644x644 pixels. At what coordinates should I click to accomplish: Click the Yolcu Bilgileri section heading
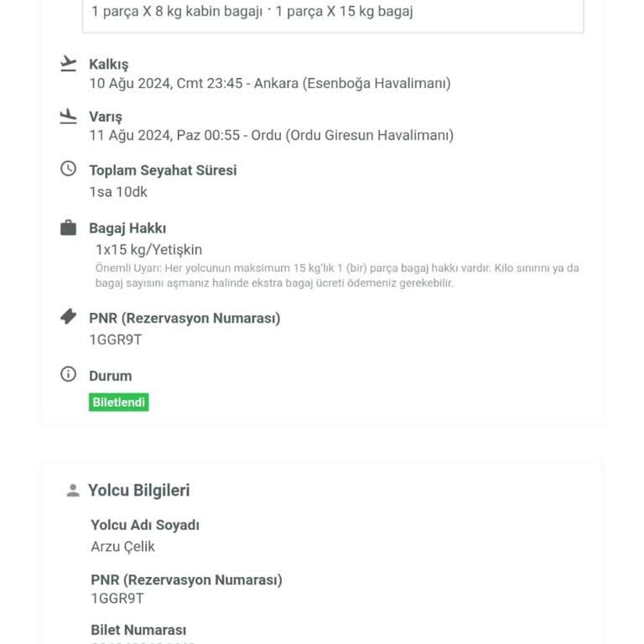(x=139, y=491)
